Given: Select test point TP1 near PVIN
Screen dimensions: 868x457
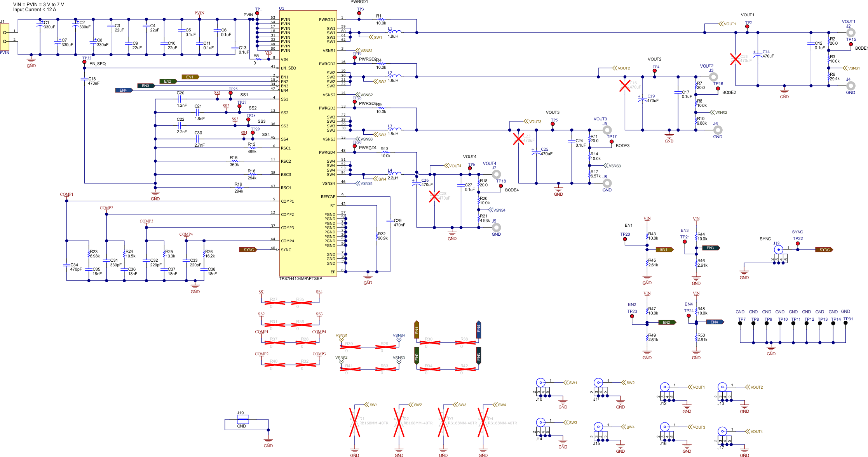Looking at the screenshot, I should 258,13.
